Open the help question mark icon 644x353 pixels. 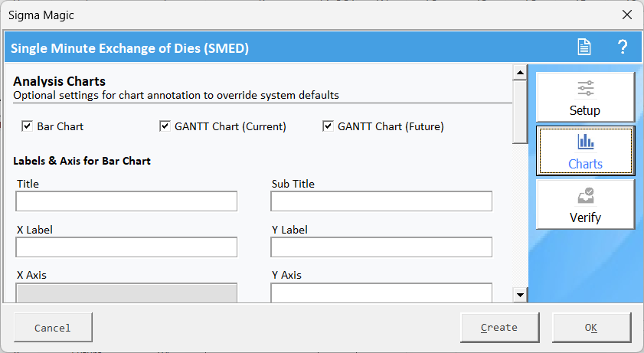(x=623, y=47)
